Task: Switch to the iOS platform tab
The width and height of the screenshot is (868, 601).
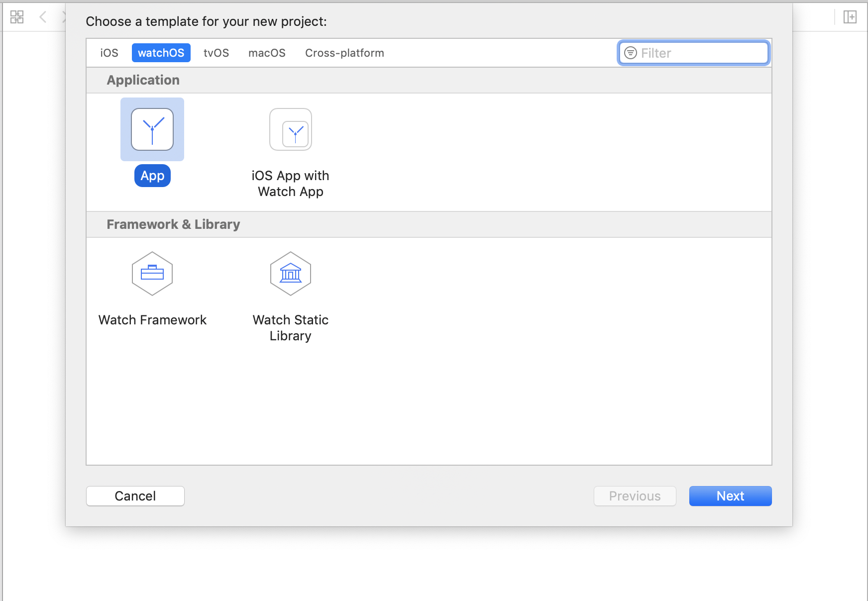Action: point(109,53)
